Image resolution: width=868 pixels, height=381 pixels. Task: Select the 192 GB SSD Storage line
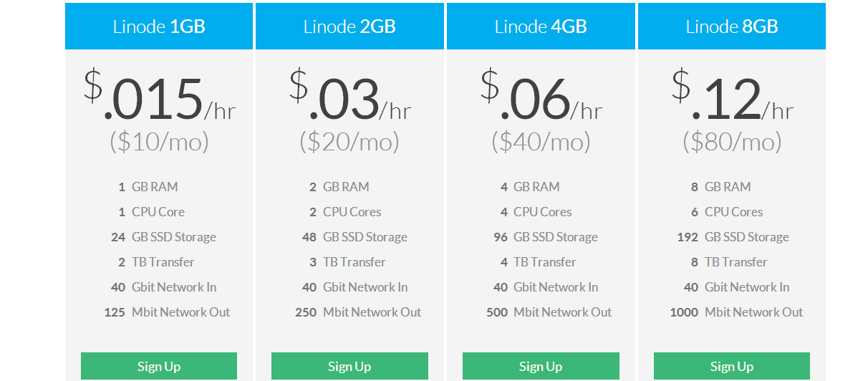[x=733, y=237]
